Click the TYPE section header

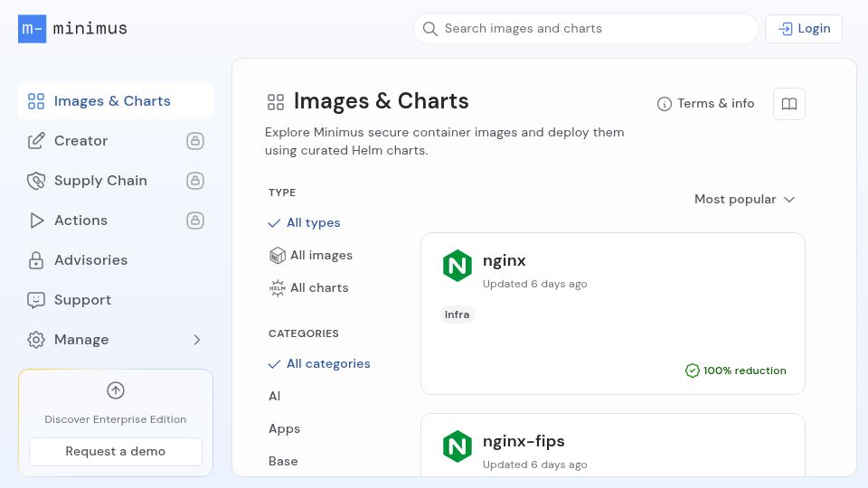[282, 192]
